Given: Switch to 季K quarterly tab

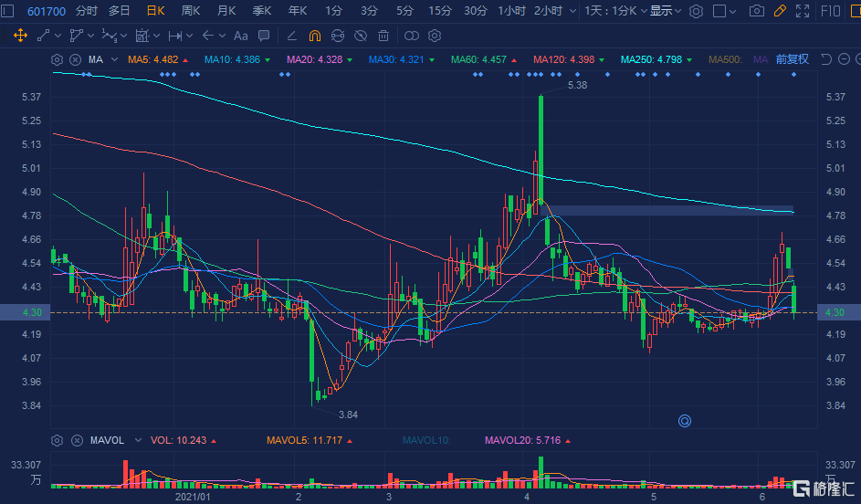Looking at the screenshot, I should pyautogui.click(x=262, y=11).
